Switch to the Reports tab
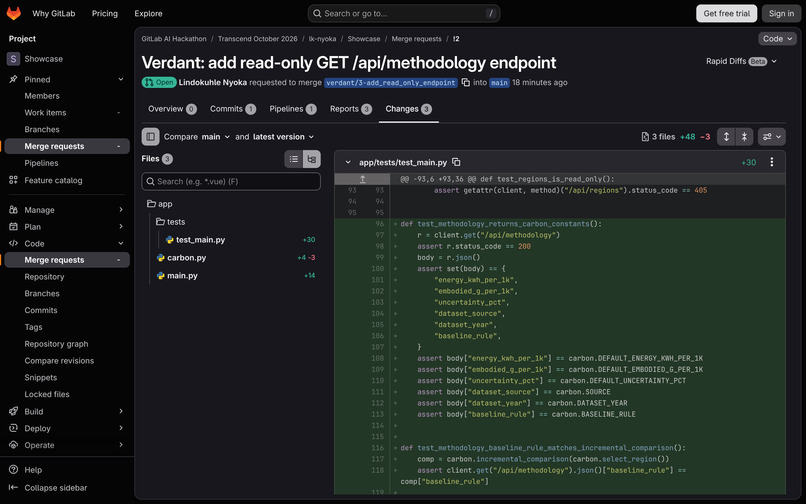The height and width of the screenshot is (504, 806). click(351, 109)
